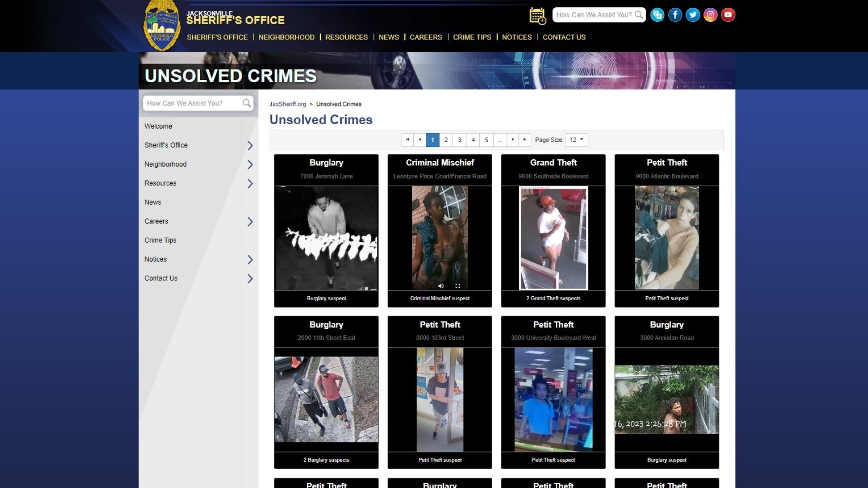Open CRIME TIPS in top navigation
The image size is (868, 488).
(x=471, y=37)
